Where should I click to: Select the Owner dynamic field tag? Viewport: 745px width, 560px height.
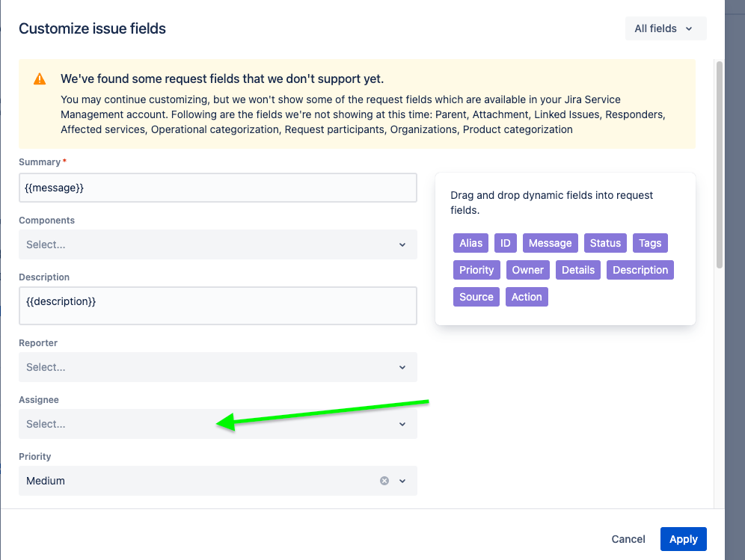(x=528, y=270)
